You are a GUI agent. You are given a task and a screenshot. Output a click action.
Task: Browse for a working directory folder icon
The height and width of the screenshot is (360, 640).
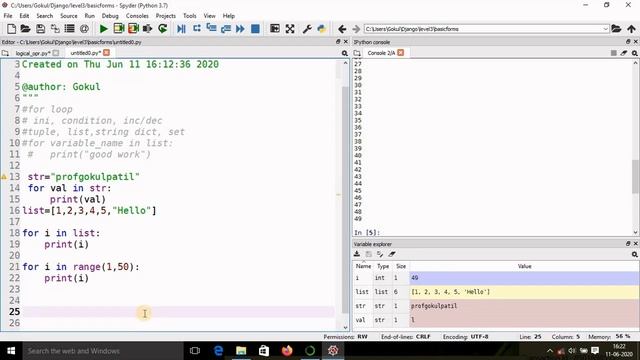(616, 29)
